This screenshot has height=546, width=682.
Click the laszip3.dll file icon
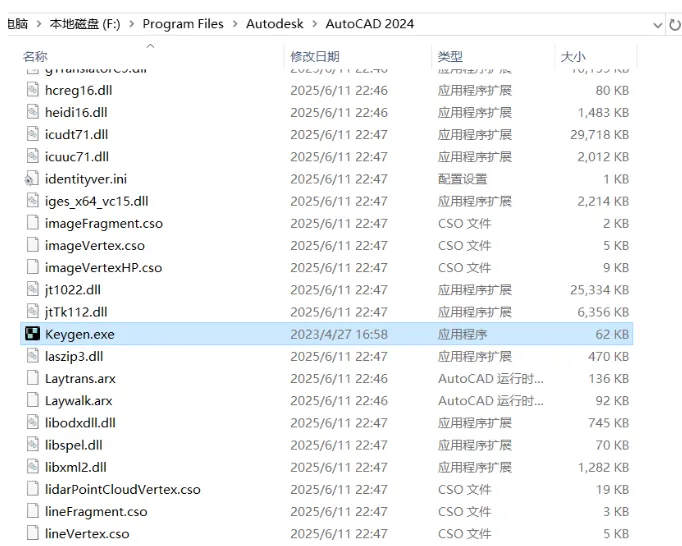[x=33, y=356]
